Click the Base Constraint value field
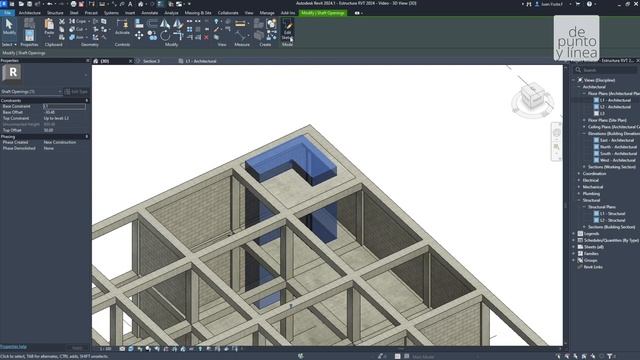640x360 pixels. [64, 107]
